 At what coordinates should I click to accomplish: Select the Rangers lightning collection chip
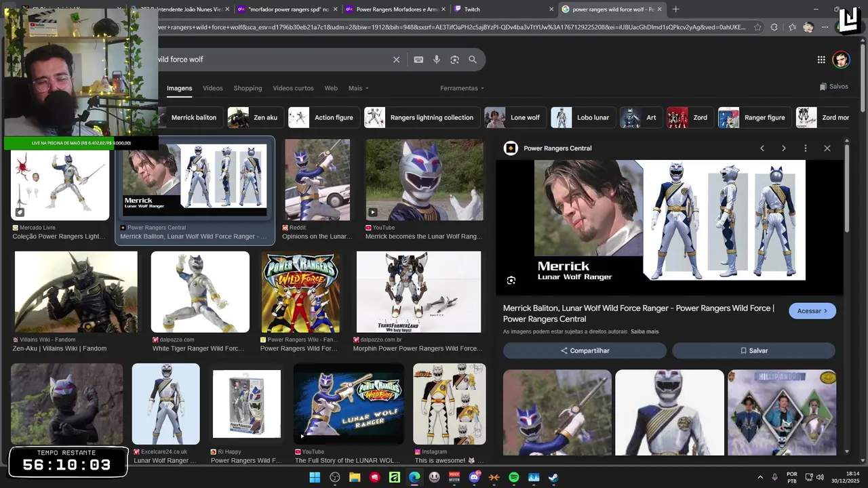click(421, 117)
